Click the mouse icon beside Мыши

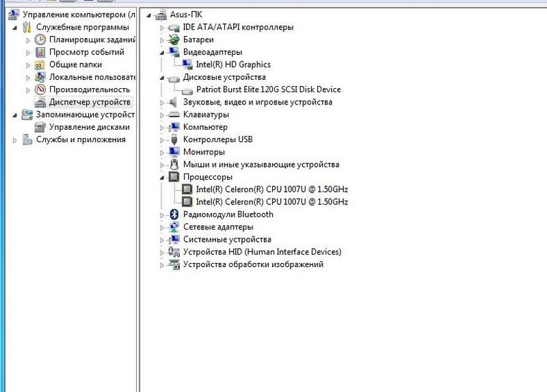(174, 165)
